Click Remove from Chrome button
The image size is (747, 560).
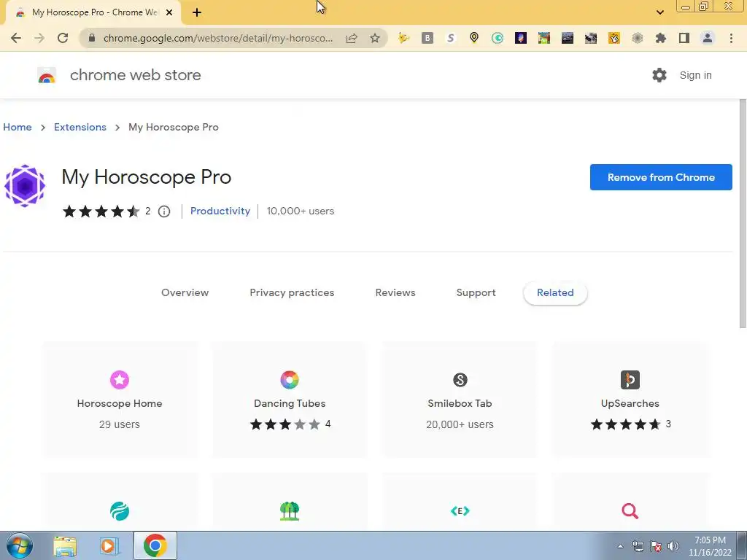pyautogui.click(x=661, y=177)
